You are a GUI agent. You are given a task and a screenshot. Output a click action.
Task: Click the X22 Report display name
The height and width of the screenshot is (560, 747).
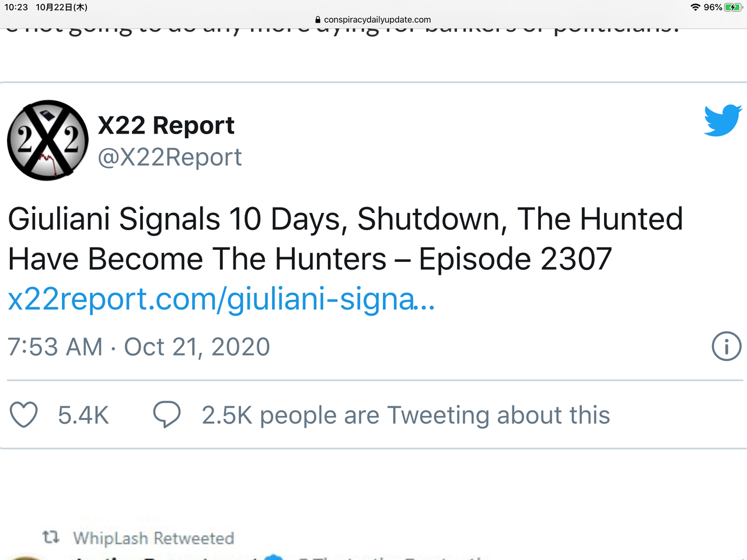pyautogui.click(x=166, y=125)
